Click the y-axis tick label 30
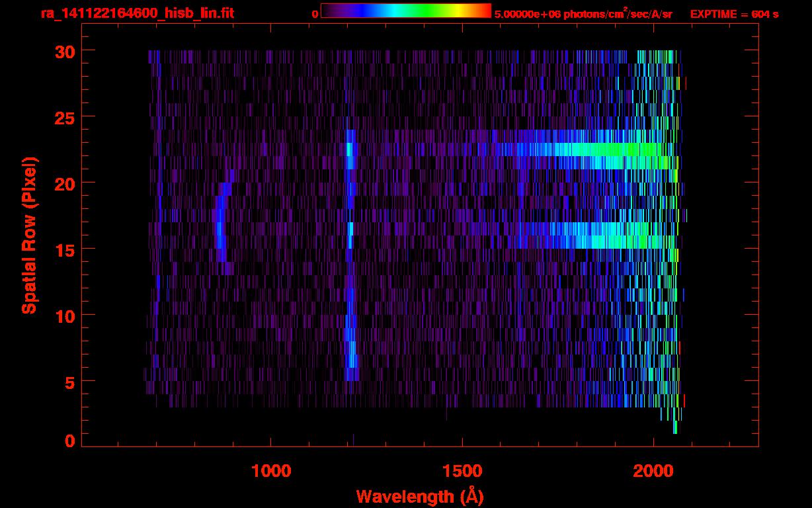The height and width of the screenshot is (508, 812). (64, 51)
